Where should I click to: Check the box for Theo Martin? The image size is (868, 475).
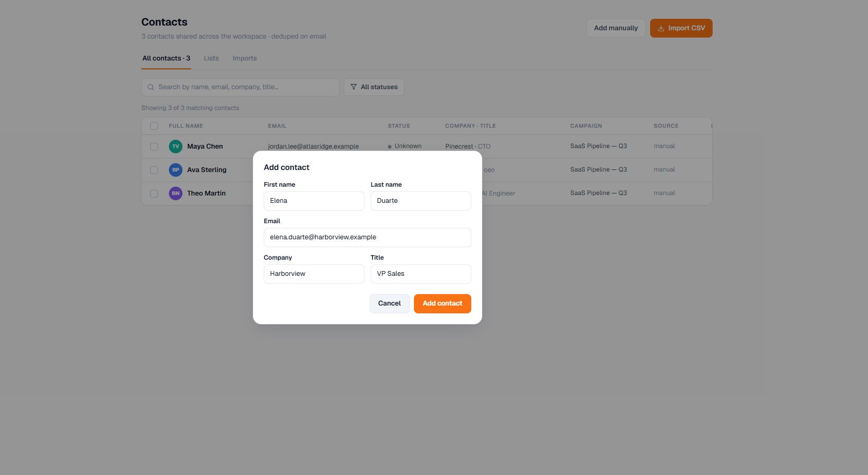point(154,193)
